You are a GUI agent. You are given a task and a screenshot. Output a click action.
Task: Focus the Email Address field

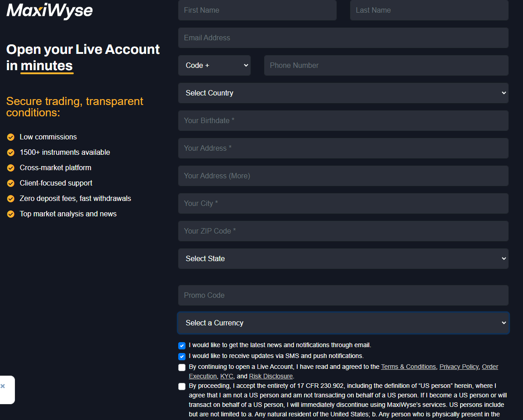[x=343, y=38]
